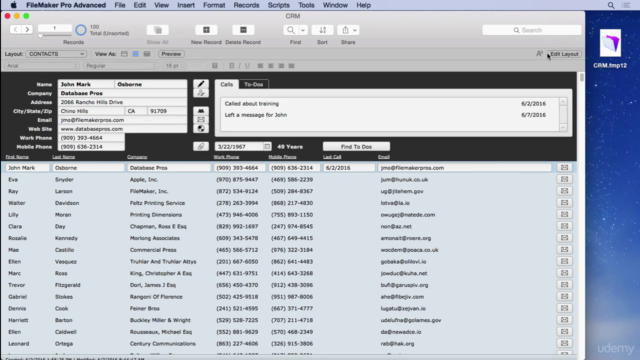The width and height of the screenshot is (640, 360).
Task: Open the Records menu
Action: tap(246, 5)
